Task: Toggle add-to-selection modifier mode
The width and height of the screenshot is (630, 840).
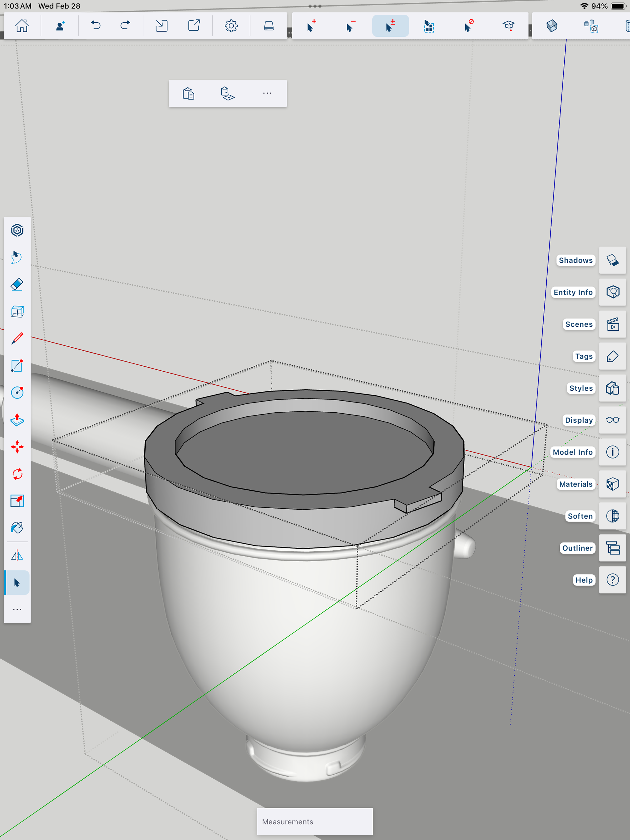Action: click(x=311, y=26)
